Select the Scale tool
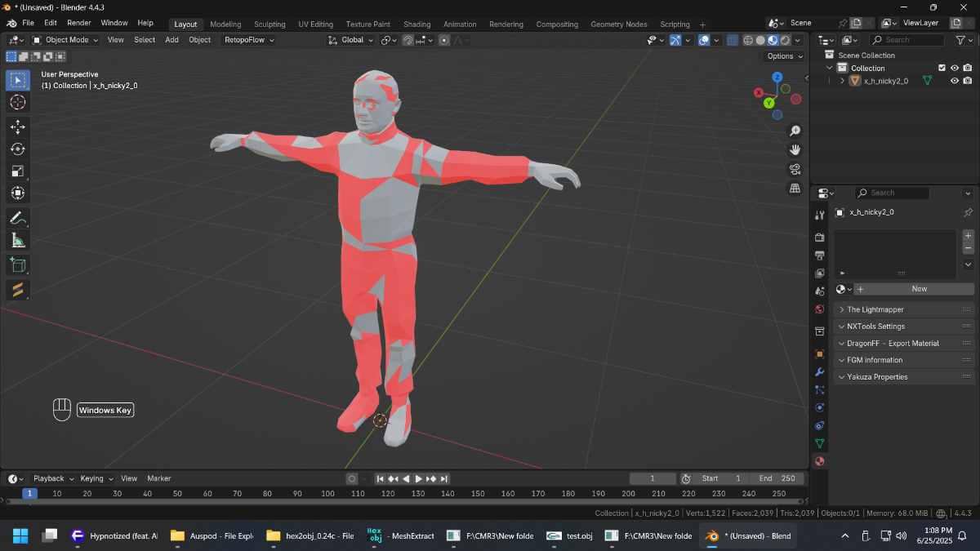Viewport: 980px width, 551px height. tap(18, 171)
